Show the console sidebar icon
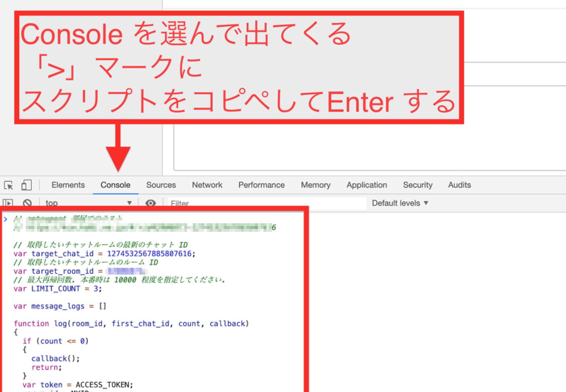Viewport: 566px width, 392px height. point(8,203)
